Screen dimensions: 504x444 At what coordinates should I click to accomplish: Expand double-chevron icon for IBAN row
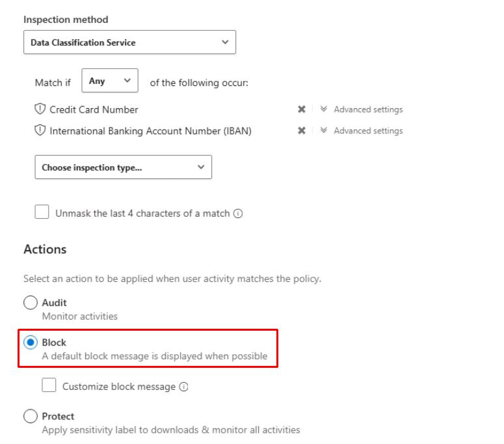[324, 131]
